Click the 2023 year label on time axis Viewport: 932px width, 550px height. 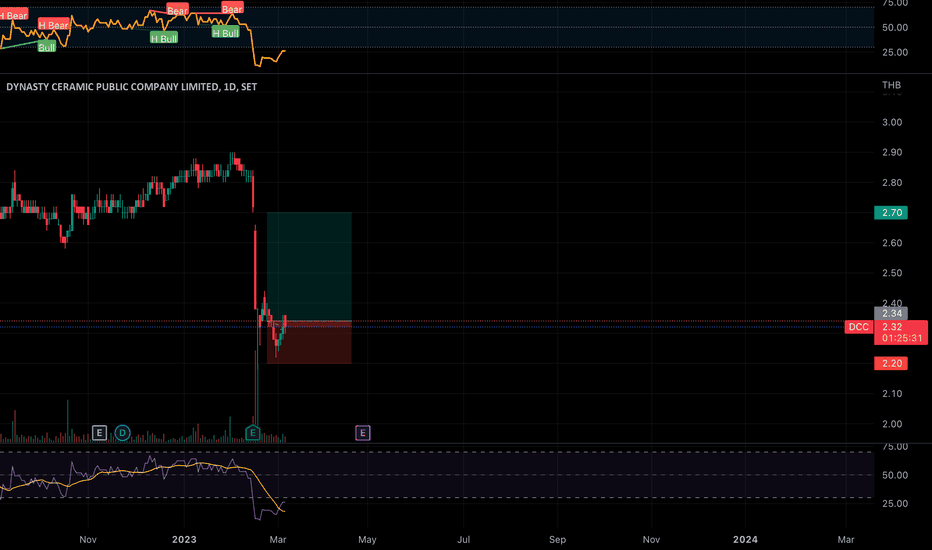tap(184, 539)
